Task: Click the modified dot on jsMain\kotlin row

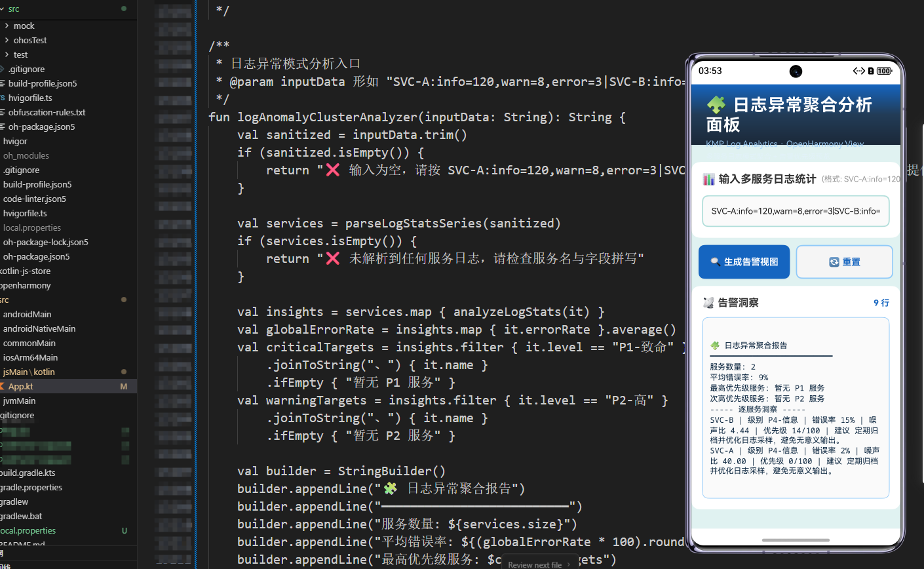Action: coord(124,372)
